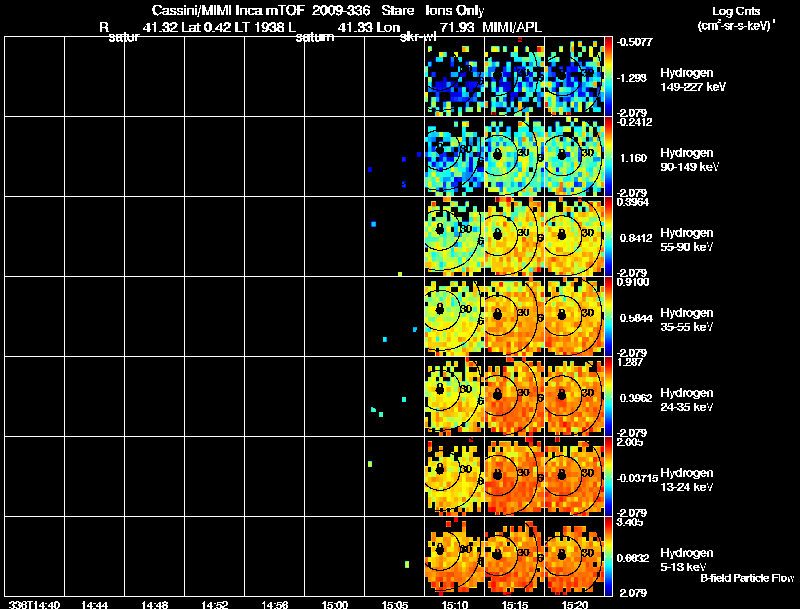The width and height of the screenshot is (800, 609).
Task: Click the '336T14:40' time axis label
Action: [x=34, y=604]
